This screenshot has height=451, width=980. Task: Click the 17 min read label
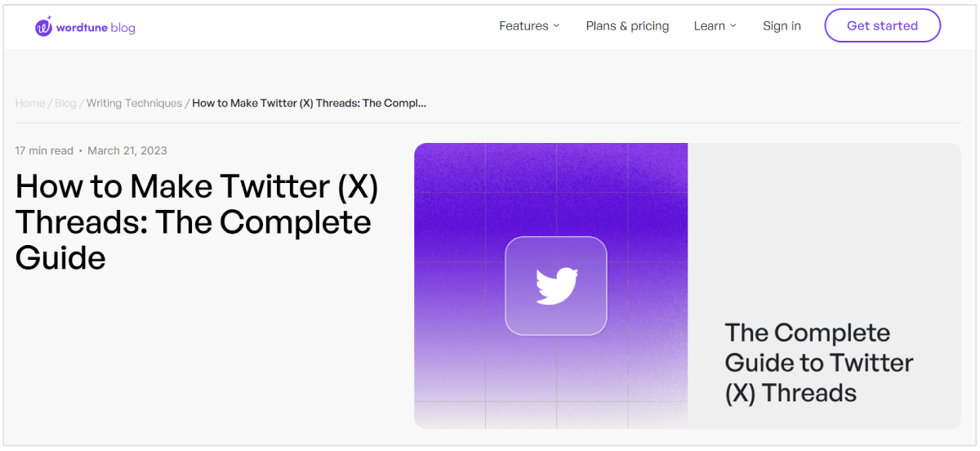pyautogui.click(x=44, y=150)
